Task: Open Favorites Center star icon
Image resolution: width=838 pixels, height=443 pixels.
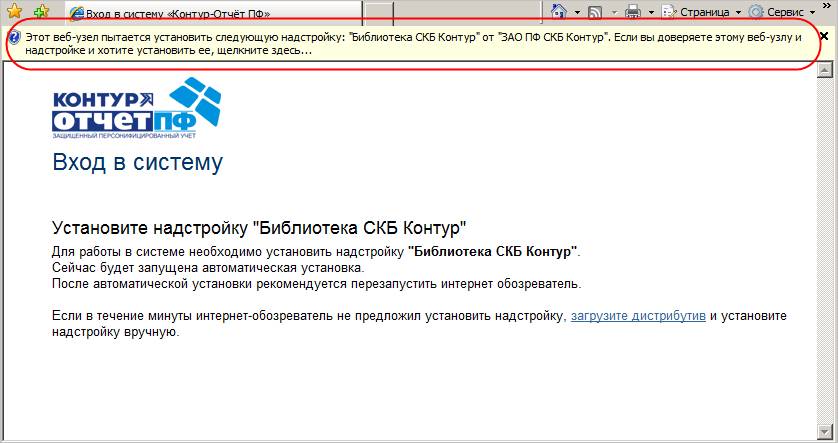Action: click(15, 11)
